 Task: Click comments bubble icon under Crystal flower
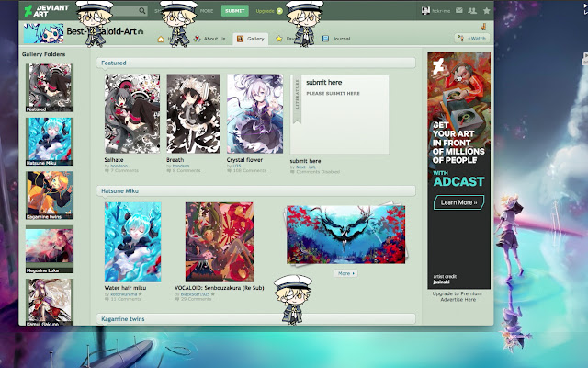229,170
